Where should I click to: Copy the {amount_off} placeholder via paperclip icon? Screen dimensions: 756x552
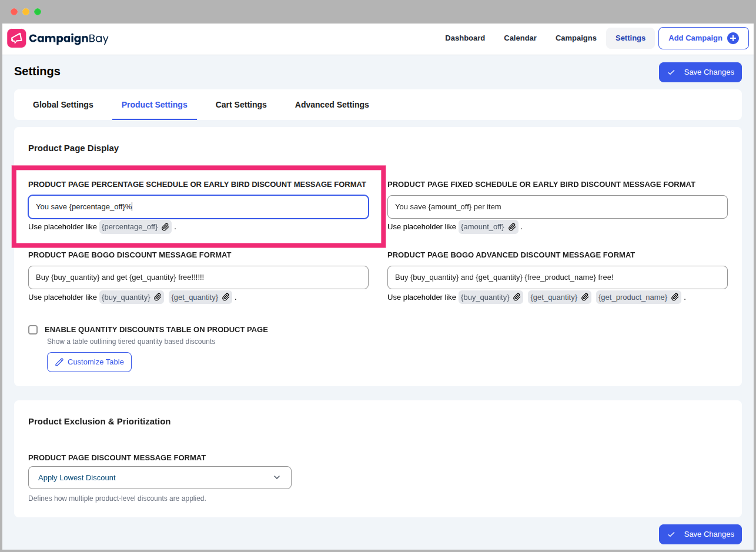(512, 227)
